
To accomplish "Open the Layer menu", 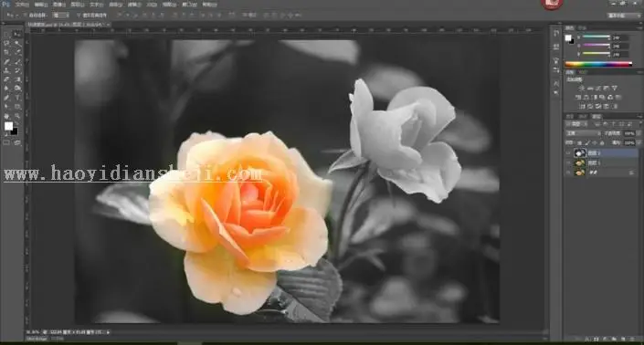I will coord(78,4).
